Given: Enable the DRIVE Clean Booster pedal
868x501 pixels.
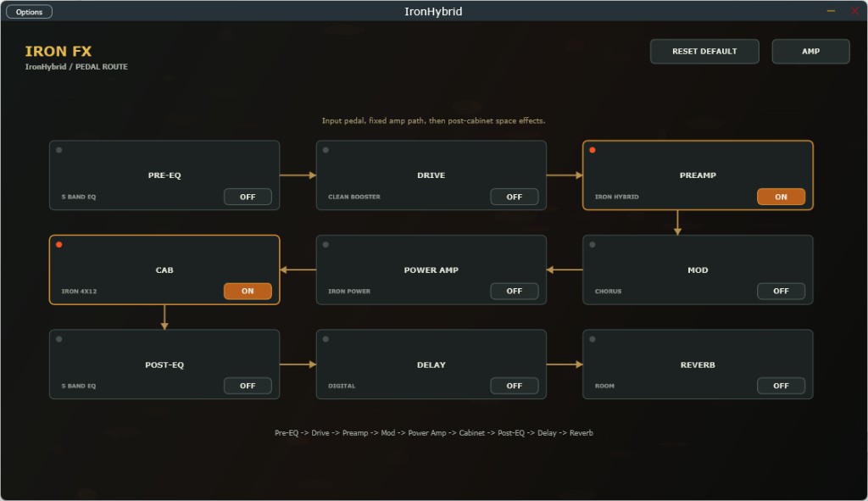Looking at the screenshot, I should coord(515,197).
